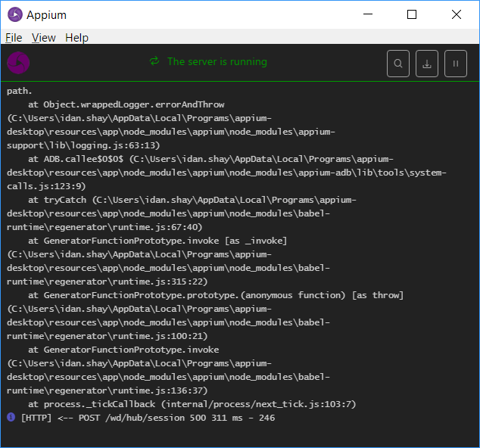Click the 'runtime.js:315:22)' log line
480x448 pixels.
[108, 282]
